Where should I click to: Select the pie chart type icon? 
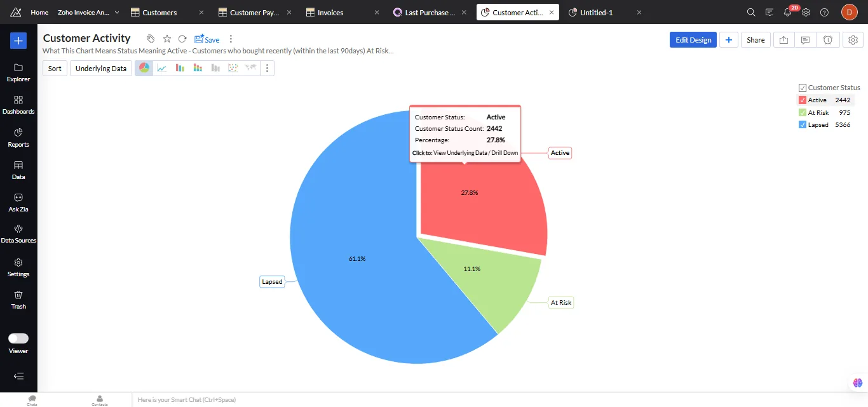[144, 68]
